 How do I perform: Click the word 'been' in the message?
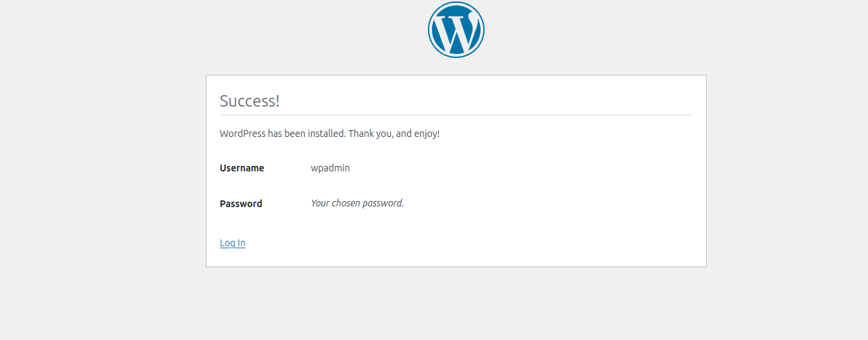pyautogui.click(x=295, y=134)
